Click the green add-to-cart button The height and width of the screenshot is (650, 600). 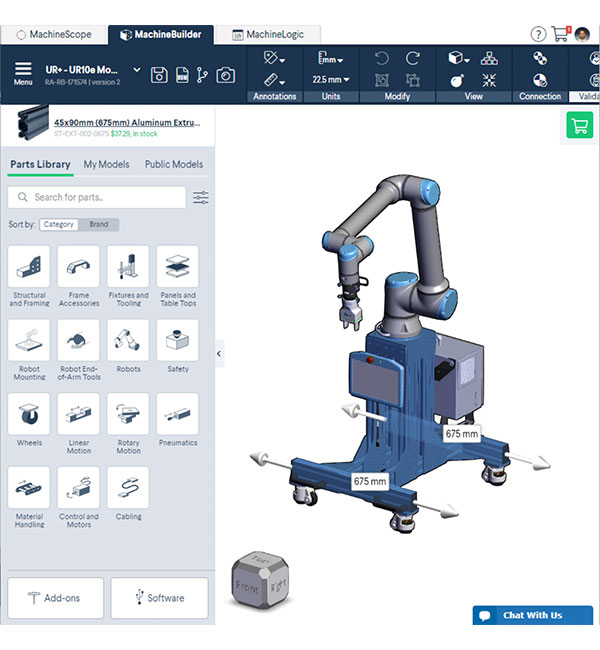tap(580, 126)
